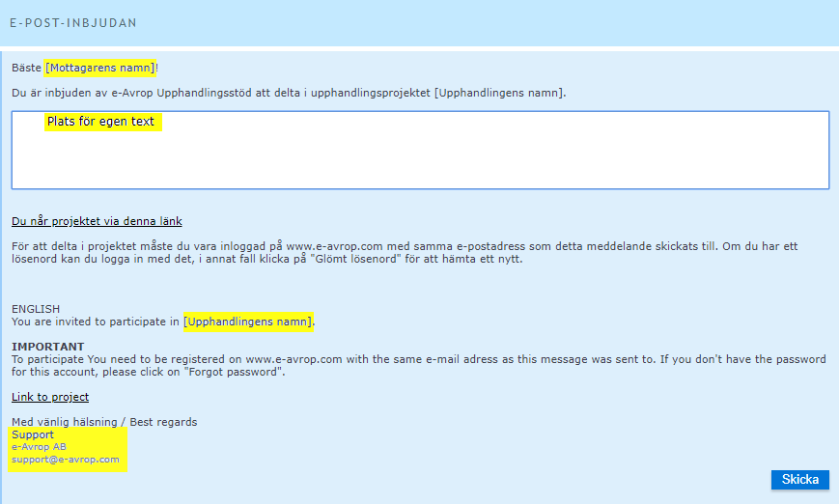The image size is (839, 504).
Task: Click the highlighted [Upphandlingens namn] in English section
Action: pos(248,322)
